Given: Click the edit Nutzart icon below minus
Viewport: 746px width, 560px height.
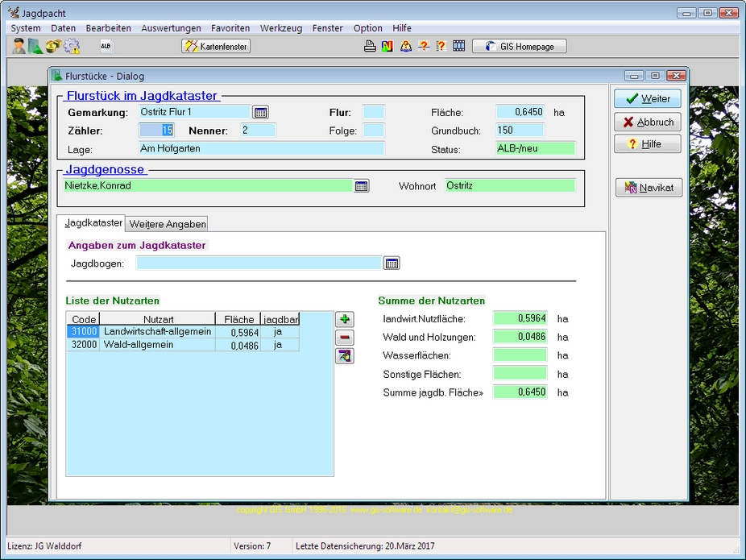Looking at the screenshot, I should pos(345,355).
